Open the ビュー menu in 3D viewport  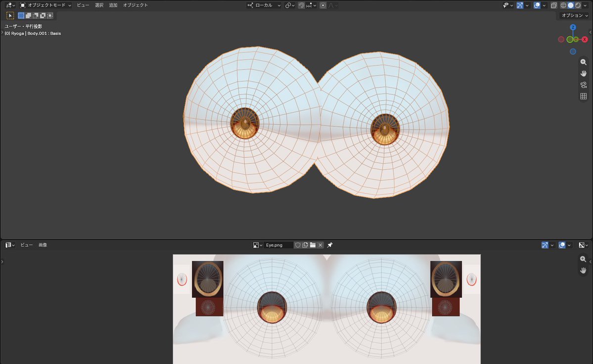pos(83,5)
